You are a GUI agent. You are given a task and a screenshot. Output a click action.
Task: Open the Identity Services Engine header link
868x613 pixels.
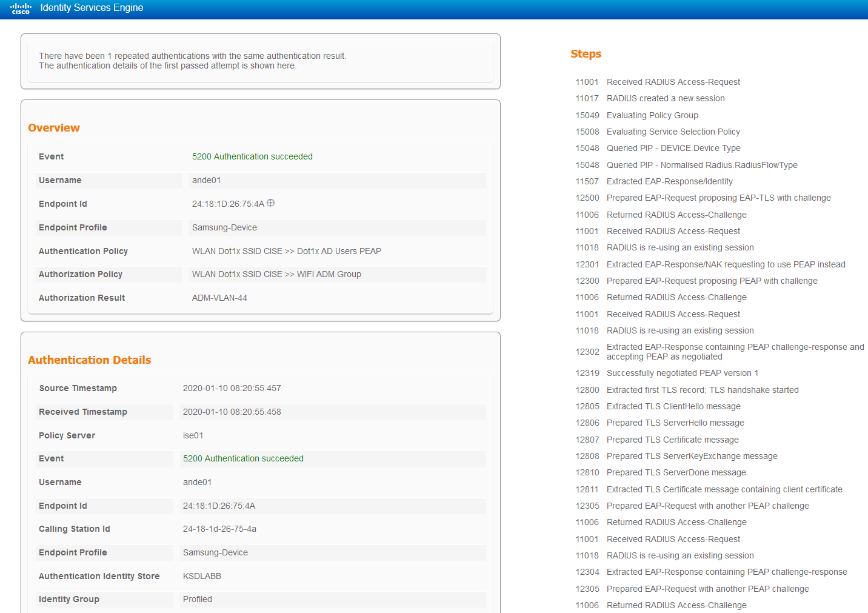pos(92,8)
